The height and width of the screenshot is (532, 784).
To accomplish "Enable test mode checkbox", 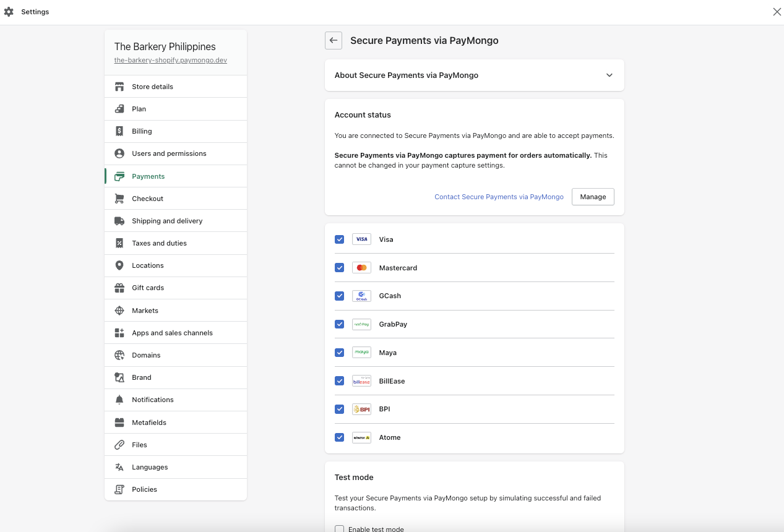I will (339, 529).
